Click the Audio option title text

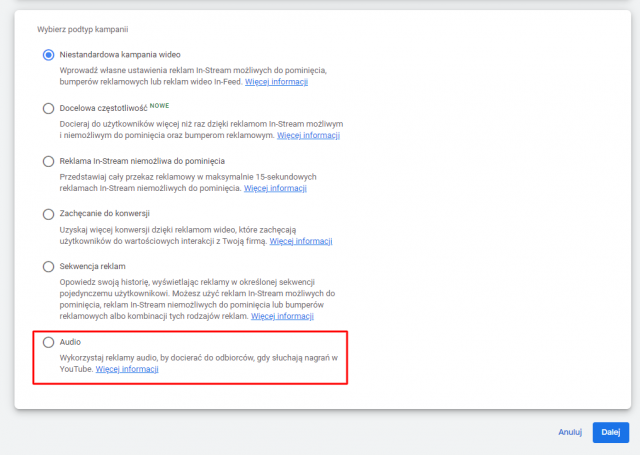click(x=72, y=342)
